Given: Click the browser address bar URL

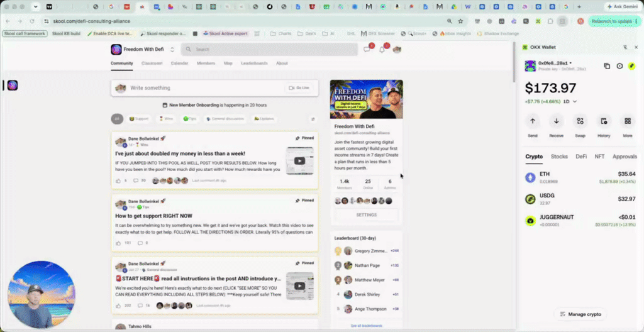Looking at the screenshot, I should (92, 21).
